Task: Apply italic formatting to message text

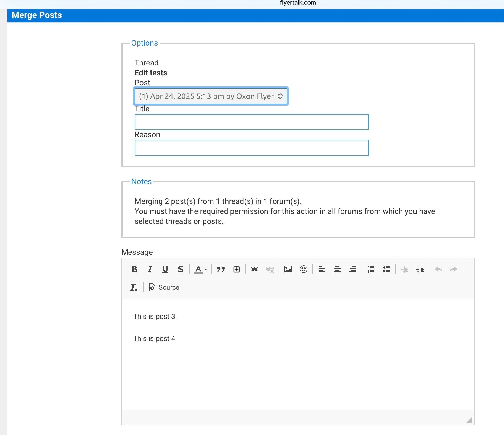Action: (150, 269)
